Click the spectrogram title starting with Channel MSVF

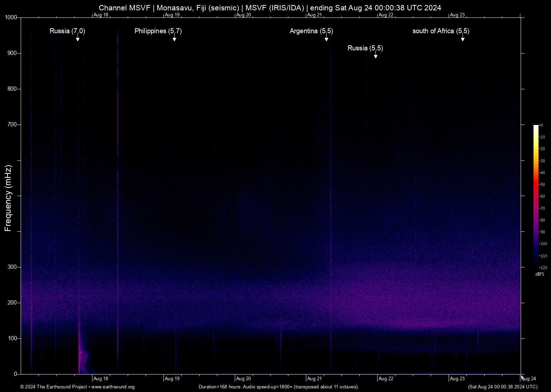tap(270, 8)
